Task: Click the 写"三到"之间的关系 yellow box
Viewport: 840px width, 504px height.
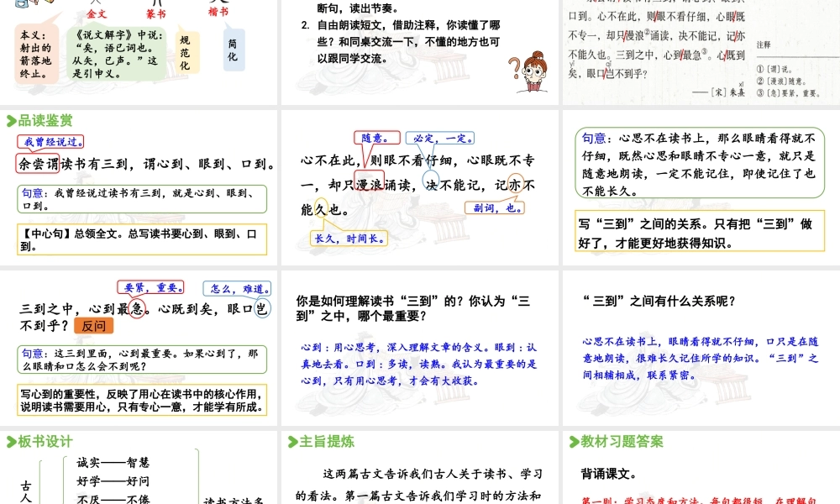Action: tap(700, 231)
